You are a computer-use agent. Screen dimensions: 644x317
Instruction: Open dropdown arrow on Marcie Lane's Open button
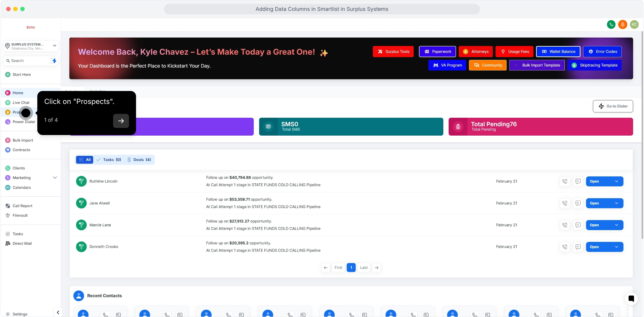[616, 225]
